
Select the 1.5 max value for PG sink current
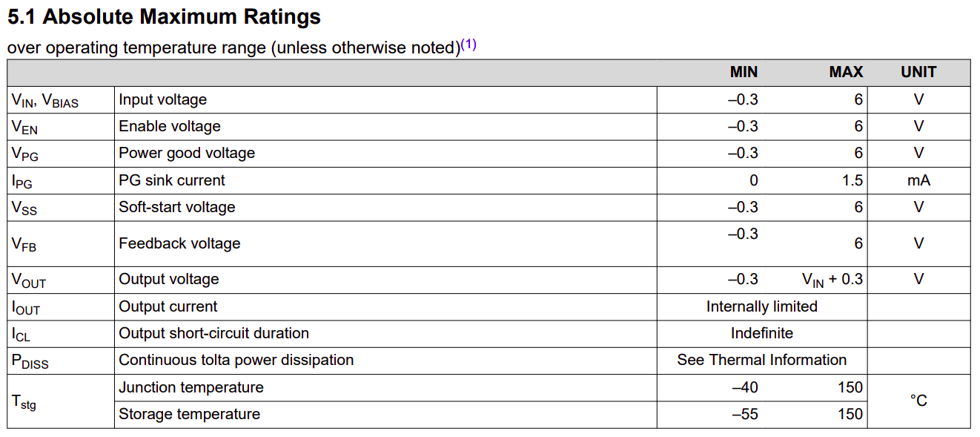pos(852,180)
